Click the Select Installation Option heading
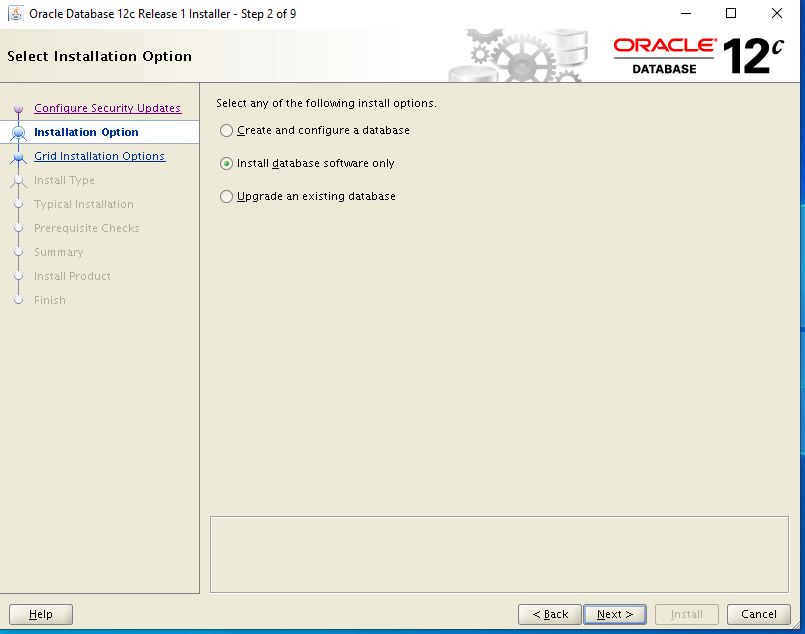The height and width of the screenshot is (634, 805). point(99,56)
